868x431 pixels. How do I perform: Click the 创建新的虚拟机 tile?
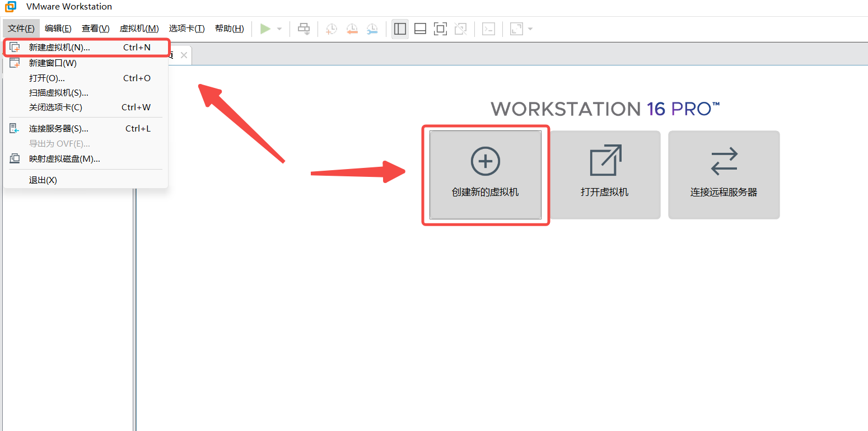pos(486,175)
